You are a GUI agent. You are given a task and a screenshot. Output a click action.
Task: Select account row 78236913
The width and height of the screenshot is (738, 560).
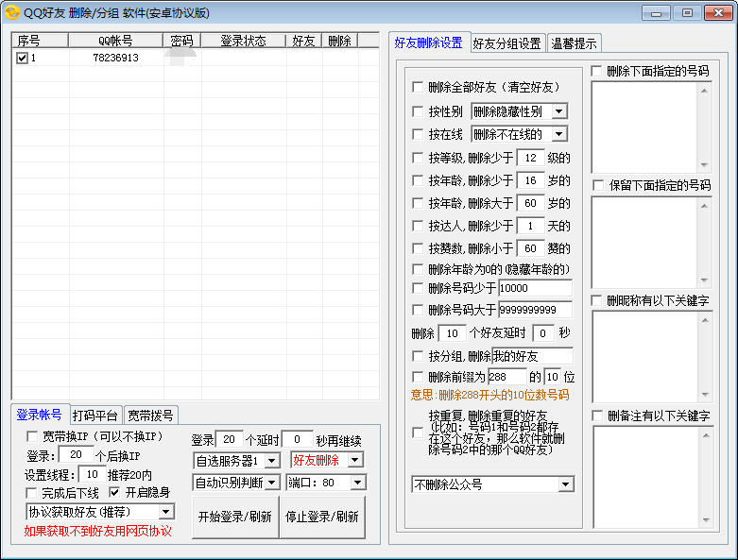coord(196,58)
